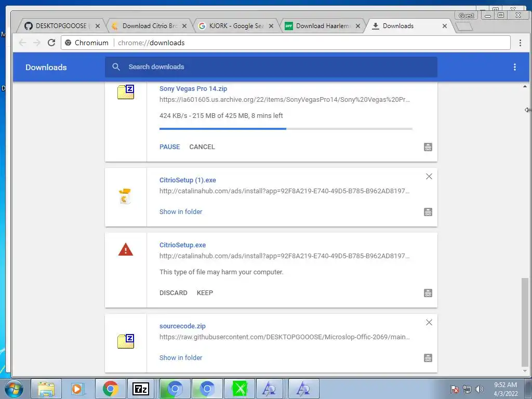Keep the CitrioSetup.exe file
The image size is (532, 399).
[205, 293]
